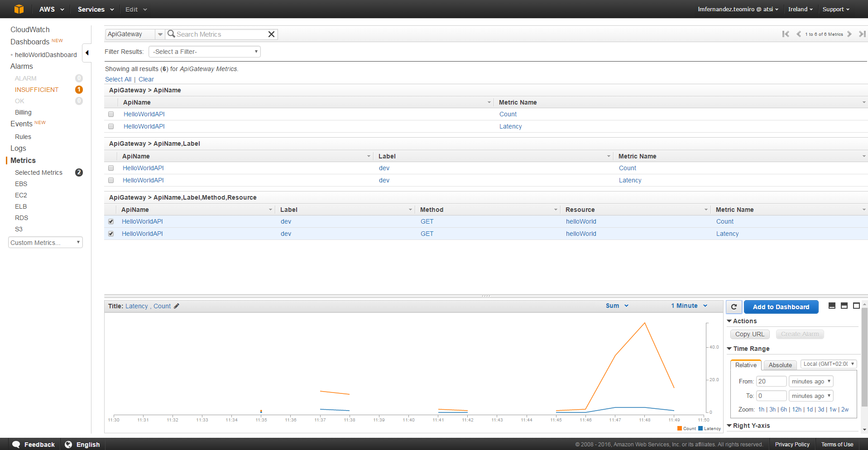Clear the metrics search with X icon
Image resolution: width=868 pixels, height=450 pixels.
tap(271, 34)
